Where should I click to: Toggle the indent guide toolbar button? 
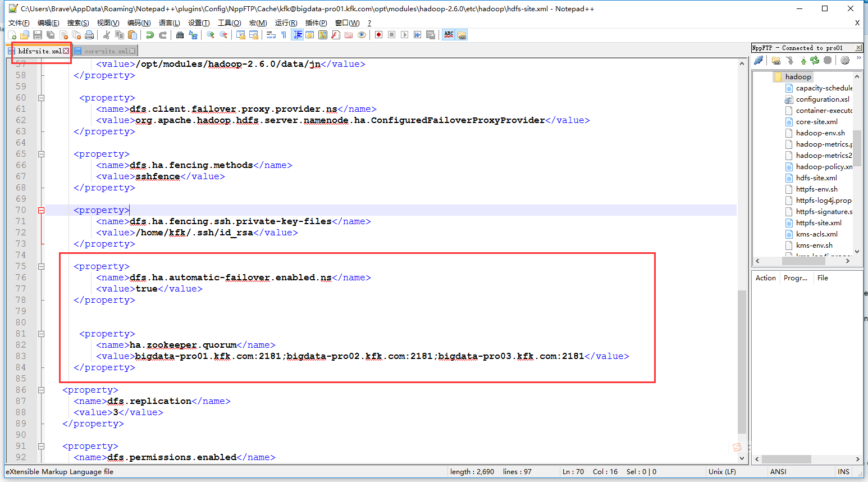coord(298,35)
